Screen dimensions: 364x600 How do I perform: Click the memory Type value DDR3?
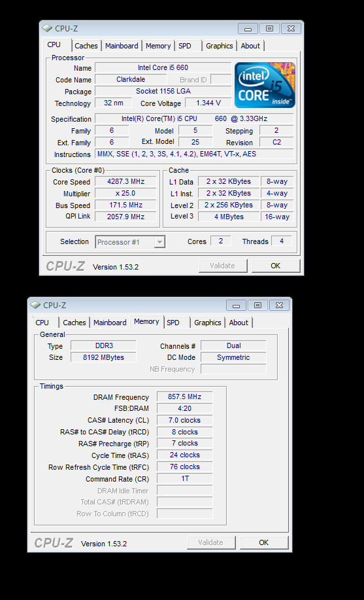[x=104, y=345]
